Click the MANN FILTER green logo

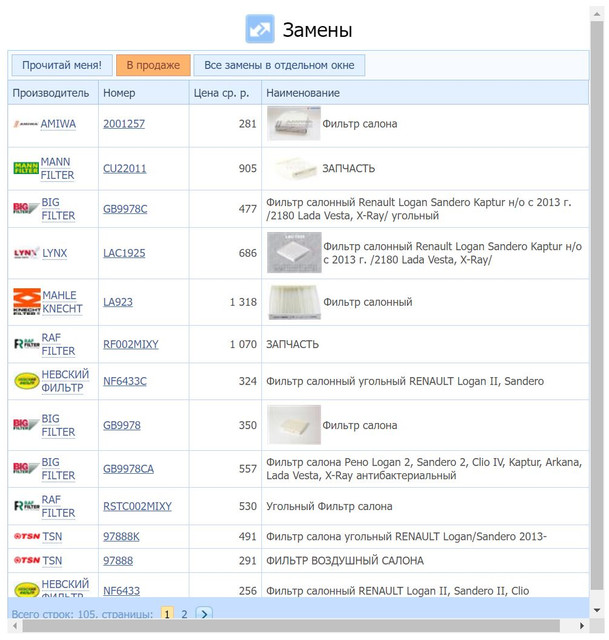26,168
